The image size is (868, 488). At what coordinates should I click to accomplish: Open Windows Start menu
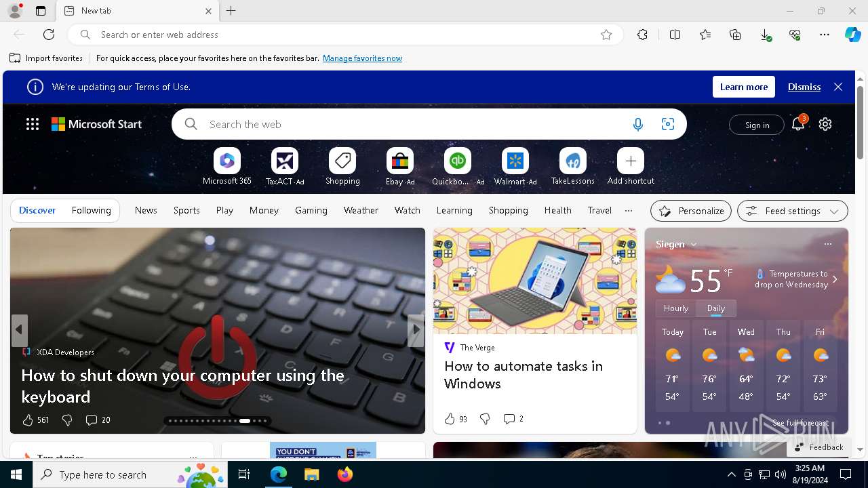16,474
